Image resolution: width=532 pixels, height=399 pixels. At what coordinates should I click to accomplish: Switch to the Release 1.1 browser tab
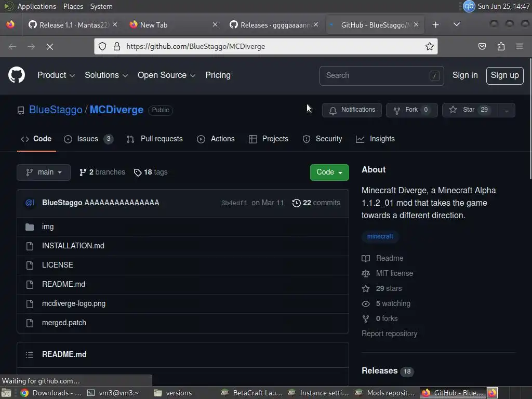[x=73, y=25]
